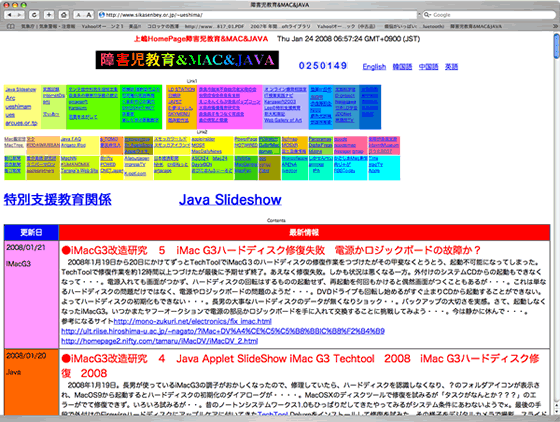This screenshot has height=422, width=560.
Task: Open the MacTree link
Action: pyautogui.click(x=14, y=145)
